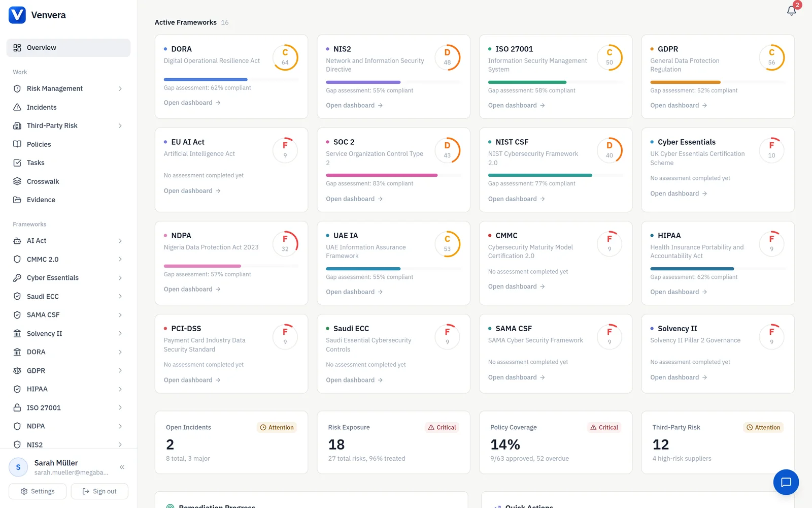Screen dimensions: 812x508
Task: Click the Third-Party Risk Attention badge
Action: (x=763, y=427)
